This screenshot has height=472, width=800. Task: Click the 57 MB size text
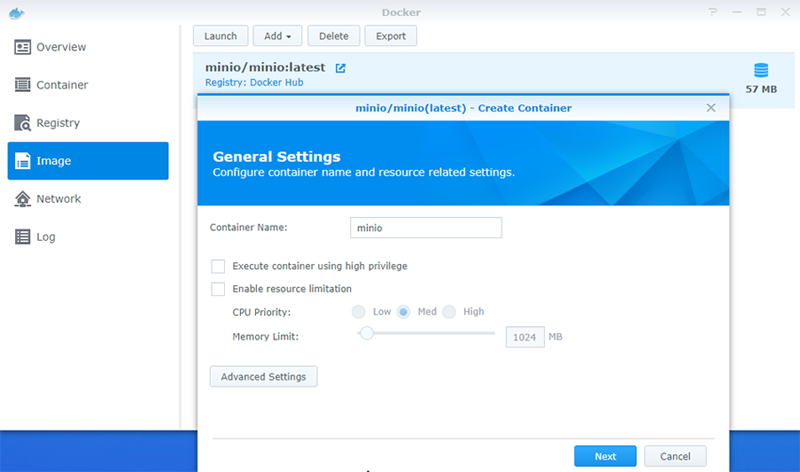tap(761, 89)
